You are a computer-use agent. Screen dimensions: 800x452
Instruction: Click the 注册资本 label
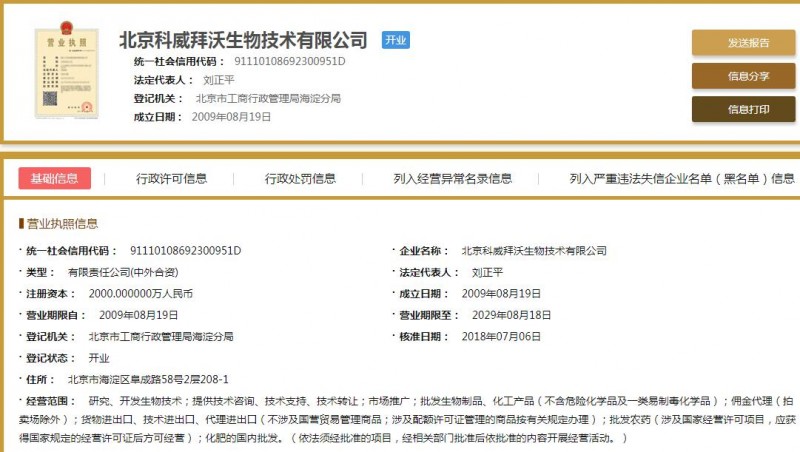[x=51, y=294]
